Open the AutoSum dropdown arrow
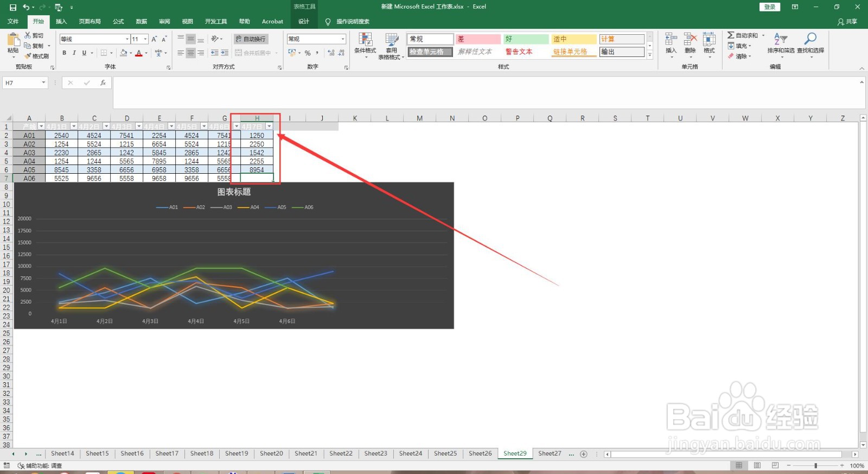 click(763, 35)
